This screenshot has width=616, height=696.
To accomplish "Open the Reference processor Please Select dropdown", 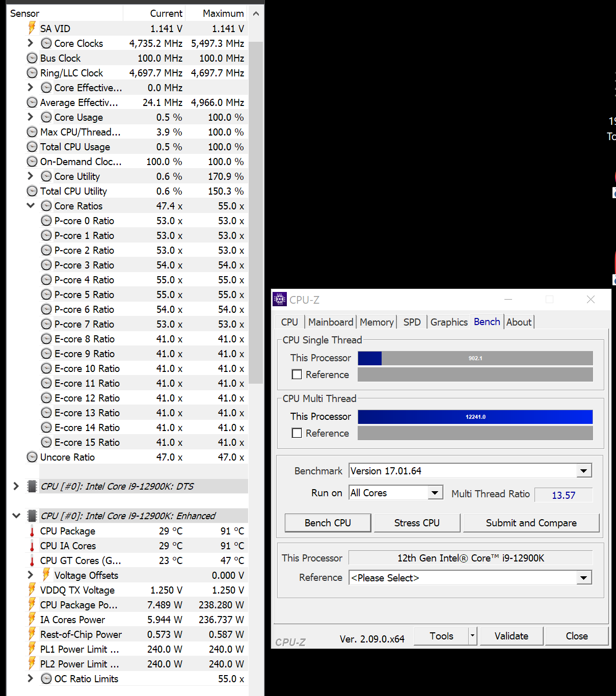I will [584, 578].
